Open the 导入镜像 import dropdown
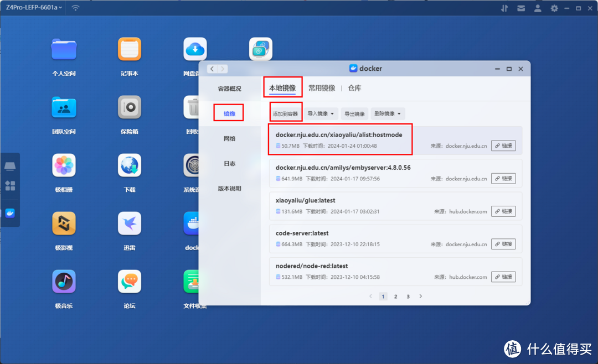This screenshot has width=598, height=364. [321, 113]
